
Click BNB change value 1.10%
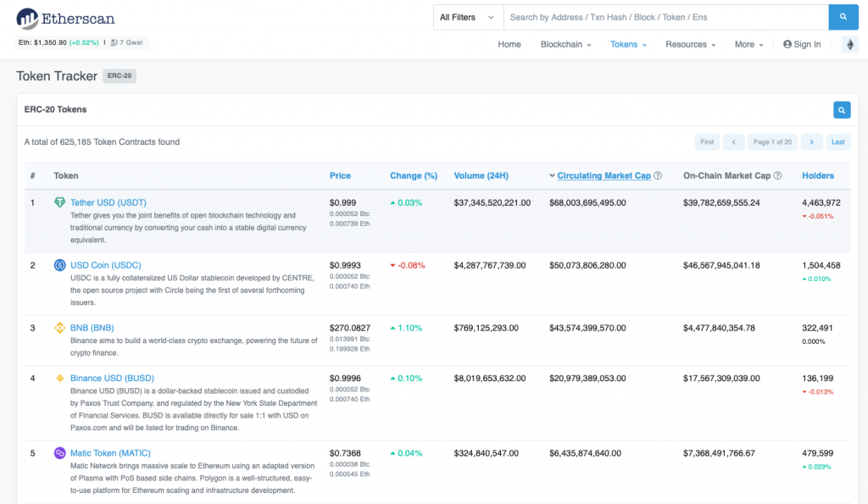pyautogui.click(x=409, y=328)
